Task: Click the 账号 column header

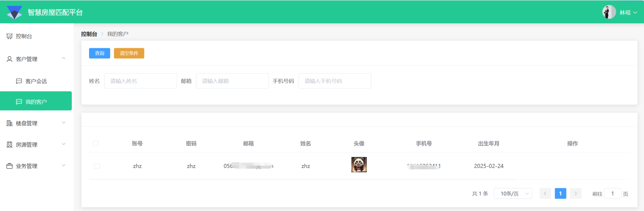Action: (x=137, y=144)
